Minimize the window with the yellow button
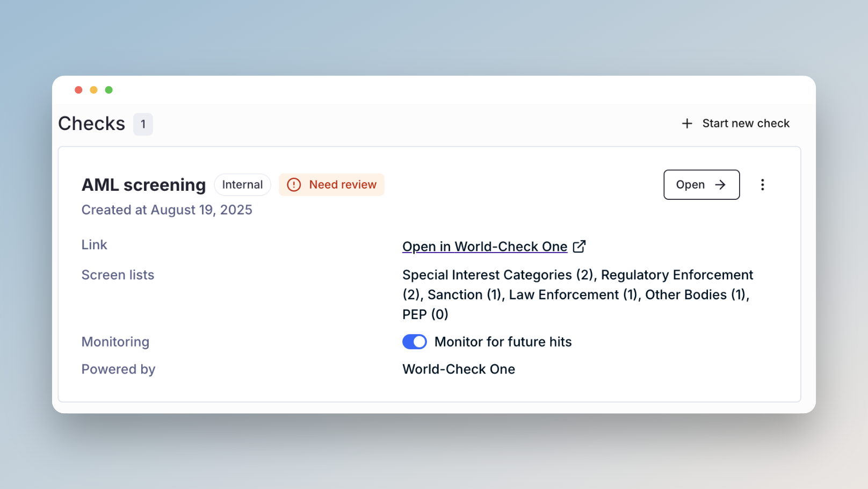Viewport: 868px width, 489px height. tap(93, 90)
